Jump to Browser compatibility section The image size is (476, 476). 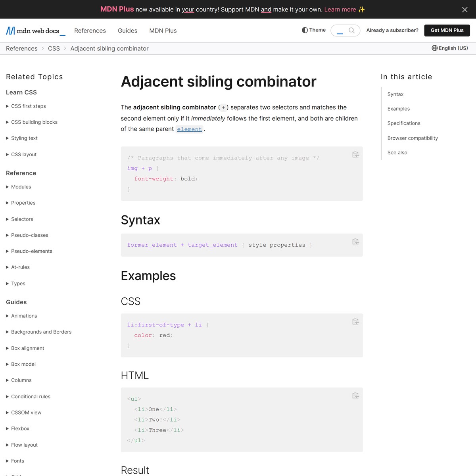coord(413,138)
